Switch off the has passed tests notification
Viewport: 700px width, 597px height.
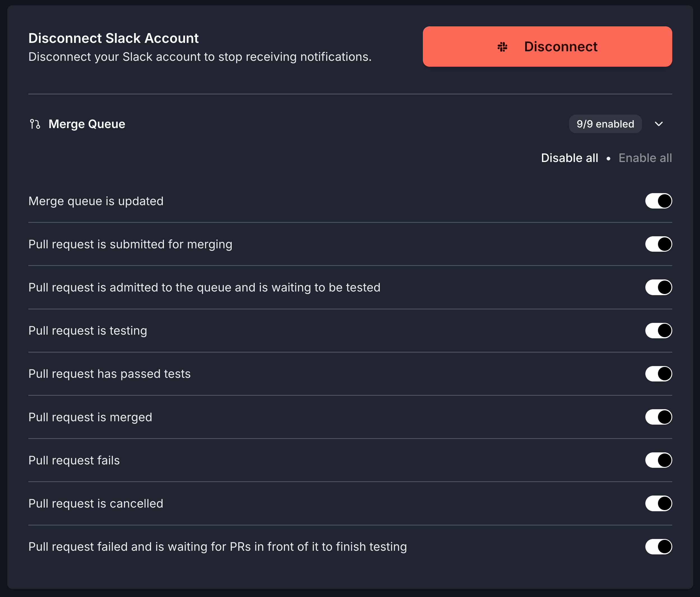658,374
